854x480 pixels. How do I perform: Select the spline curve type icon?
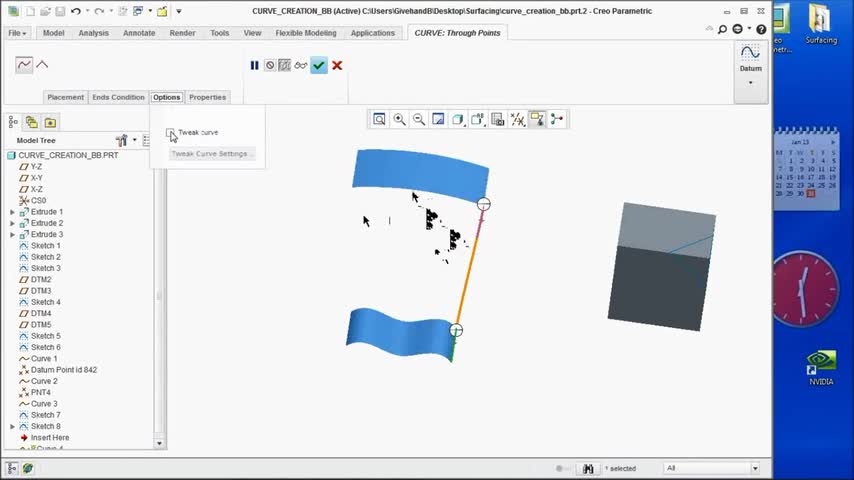[x=24, y=65]
